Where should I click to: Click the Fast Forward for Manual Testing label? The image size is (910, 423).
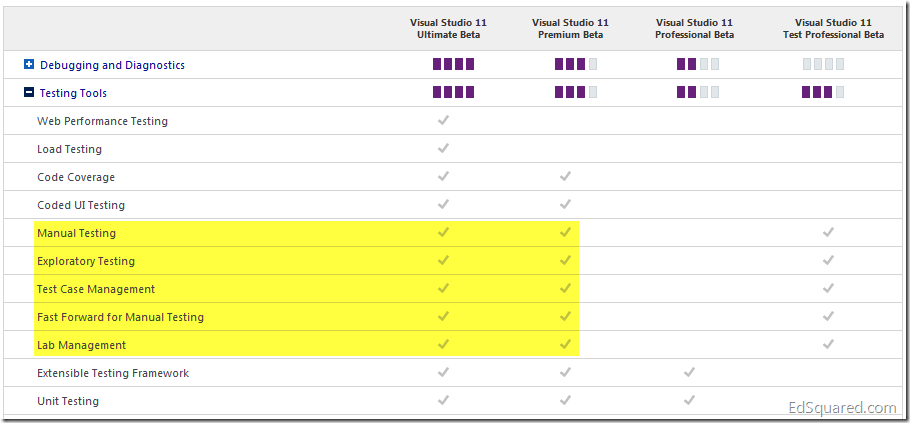[120, 317]
